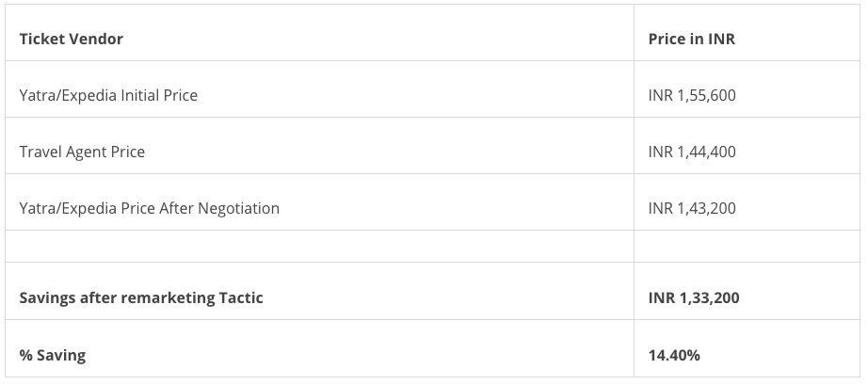This screenshot has height=385, width=868.
Task: Select the Travel Agent Price label
Action: click(x=82, y=152)
